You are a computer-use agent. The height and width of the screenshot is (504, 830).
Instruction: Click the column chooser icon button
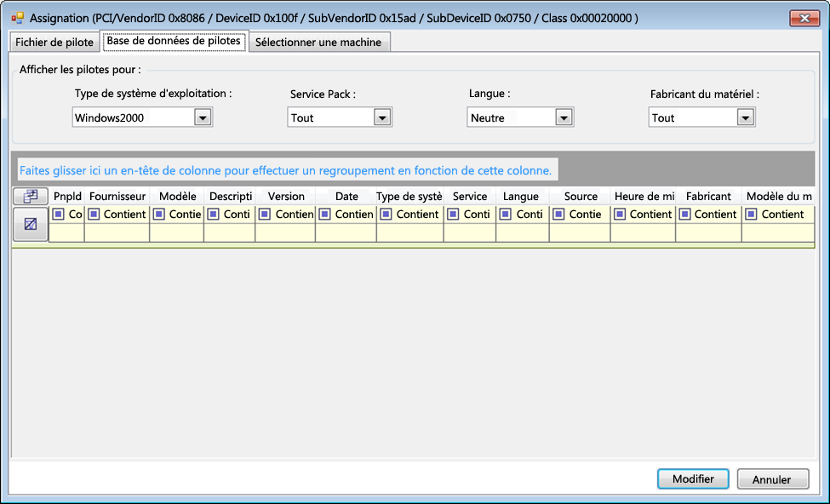pos(31,197)
